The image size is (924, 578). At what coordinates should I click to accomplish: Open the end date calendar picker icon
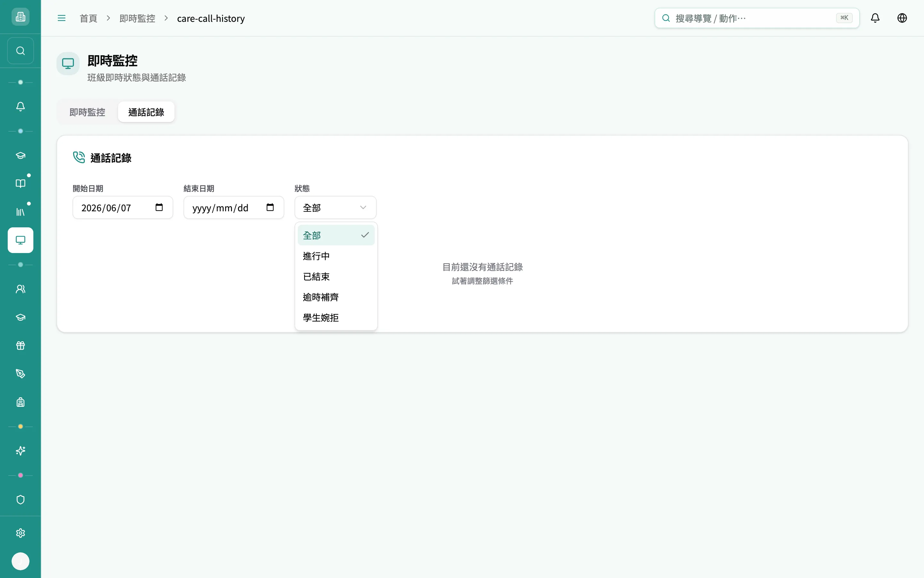coord(270,207)
